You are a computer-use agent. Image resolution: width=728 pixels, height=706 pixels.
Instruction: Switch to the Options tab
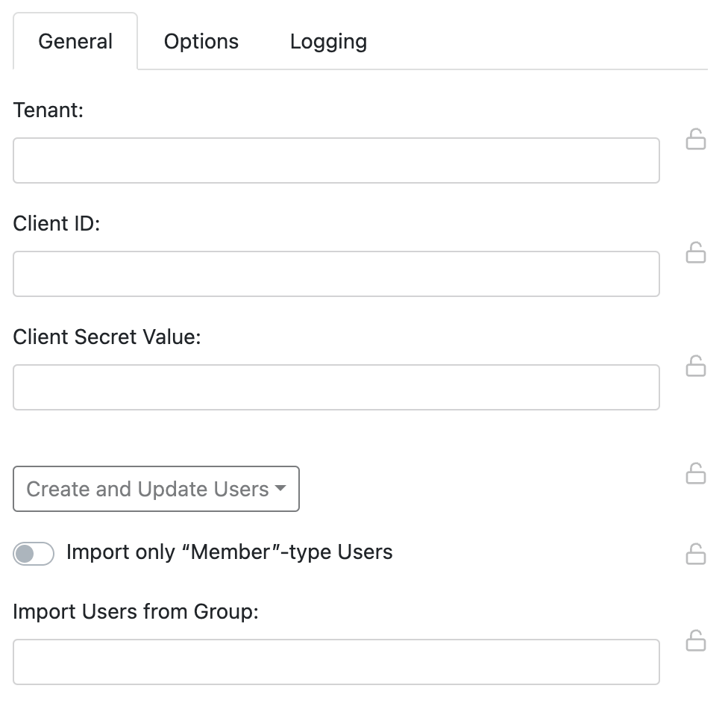200,41
